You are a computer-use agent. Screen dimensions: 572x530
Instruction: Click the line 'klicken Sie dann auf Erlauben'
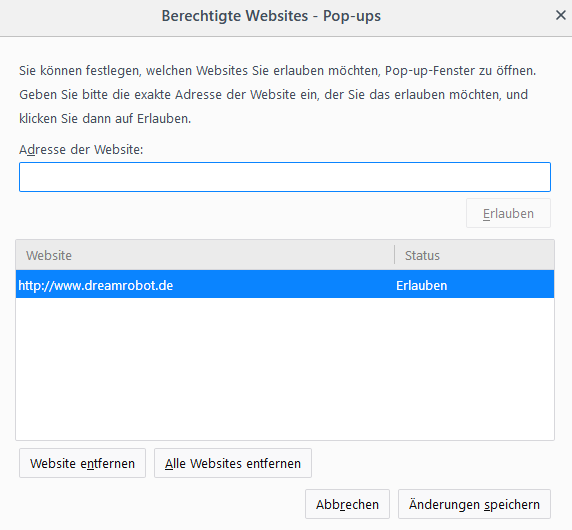[x=105, y=119]
